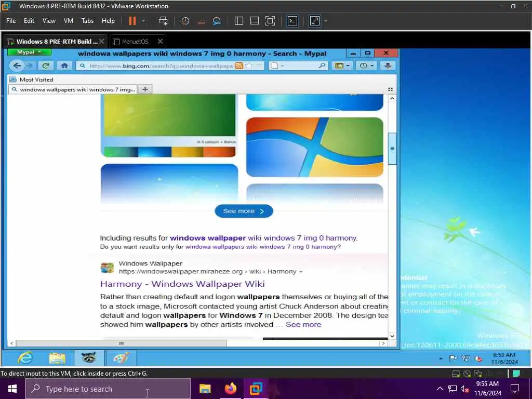Send Ctrl+Alt+Del to the virtual machine

pos(163,21)
